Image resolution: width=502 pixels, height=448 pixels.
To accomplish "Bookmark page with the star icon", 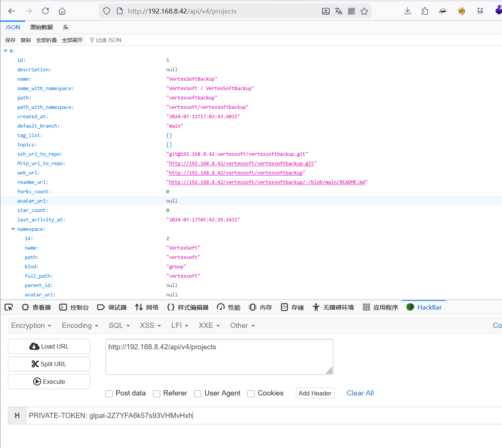I will point(364,11).
